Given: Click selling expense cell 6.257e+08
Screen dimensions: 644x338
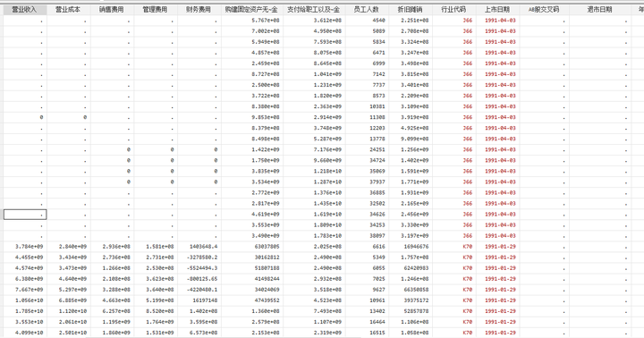Looking at the screenshot, I should [112, 311].
